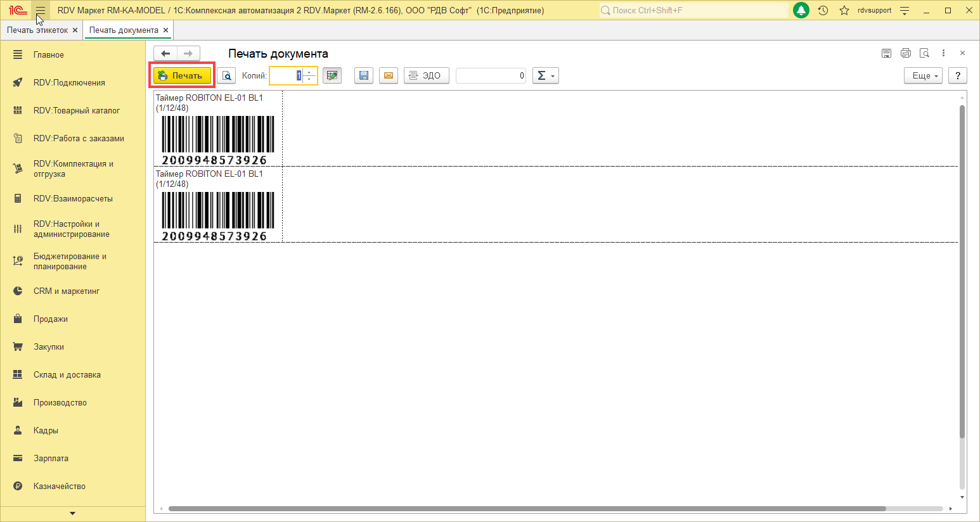
Task: Open RDV:Подключения section
Action: pos(73,83)
